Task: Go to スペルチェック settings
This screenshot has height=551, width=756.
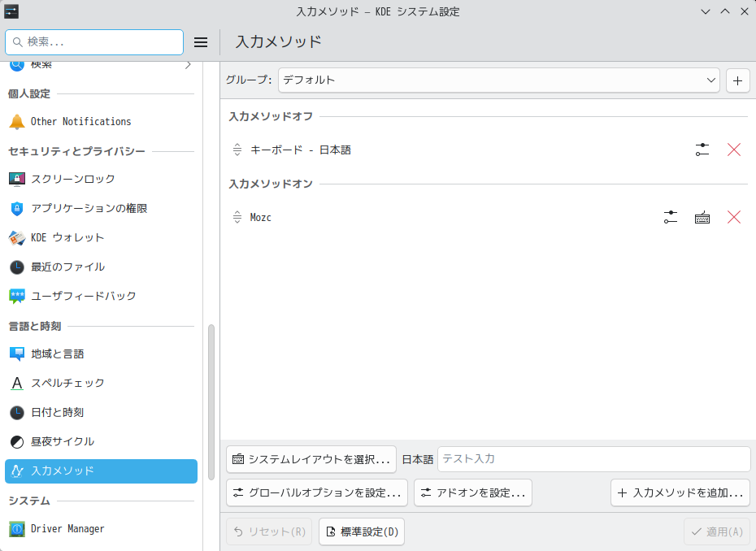Action: (x=102, y=384)
